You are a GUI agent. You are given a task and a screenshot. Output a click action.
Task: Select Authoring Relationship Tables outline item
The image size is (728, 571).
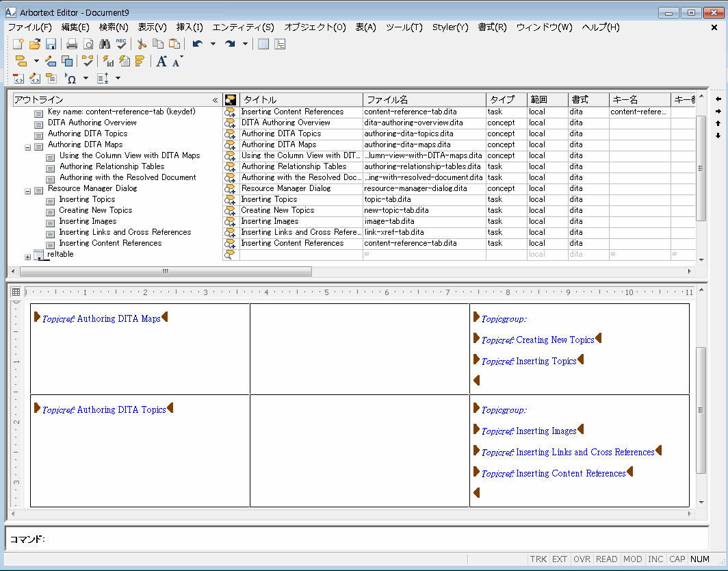112,166
